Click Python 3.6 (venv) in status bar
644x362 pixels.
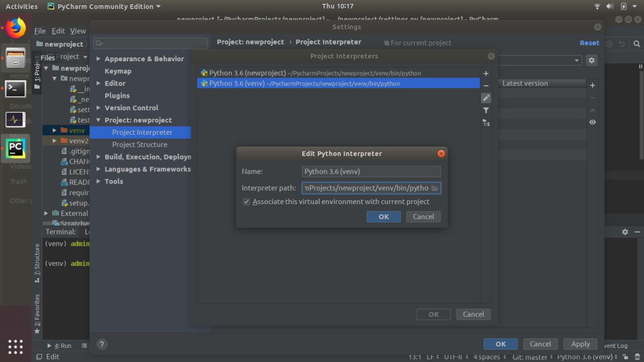click(588, 357)
